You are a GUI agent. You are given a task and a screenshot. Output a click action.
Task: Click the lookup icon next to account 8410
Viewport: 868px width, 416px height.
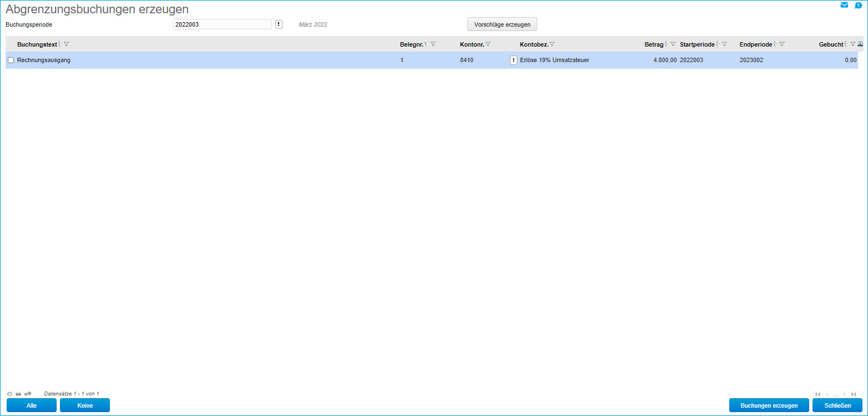coord(513,60)
